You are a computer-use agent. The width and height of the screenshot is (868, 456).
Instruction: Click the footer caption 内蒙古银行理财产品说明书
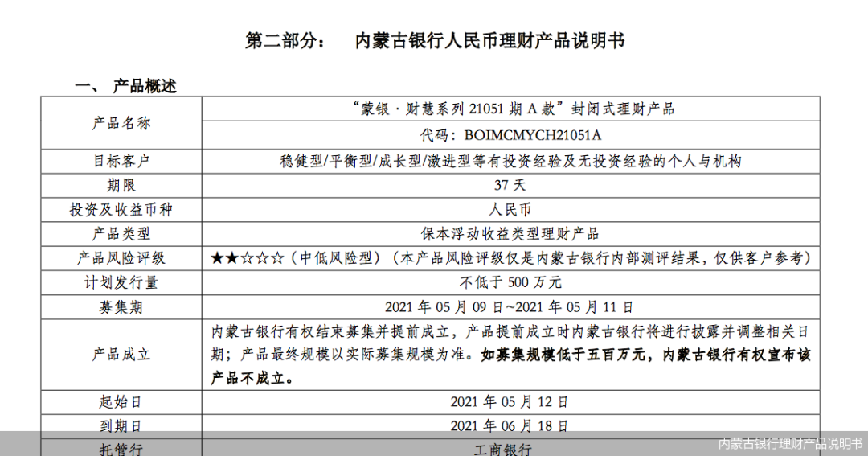click(x=790, y=444)
